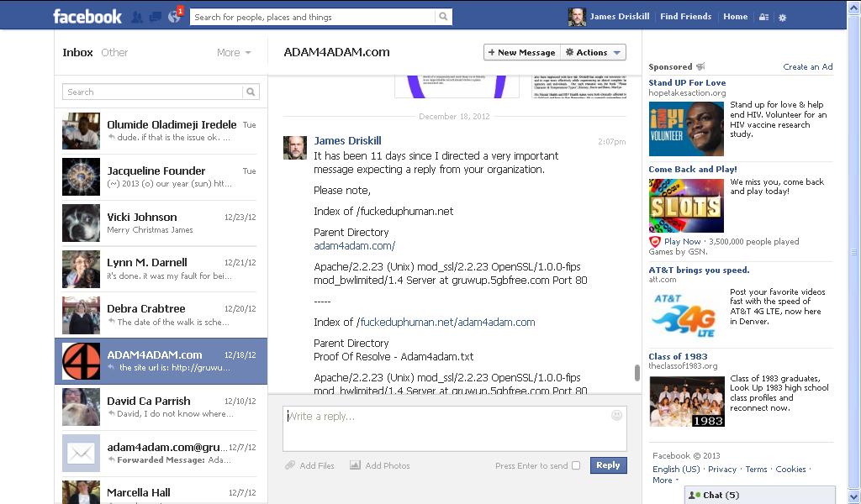Screen dimensions: 861x504
Task: Open Debra Crabtree conversation
Action: point(161,315)
